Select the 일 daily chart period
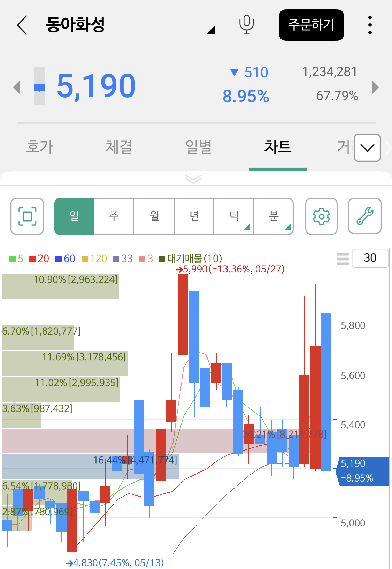 point(74,216)
